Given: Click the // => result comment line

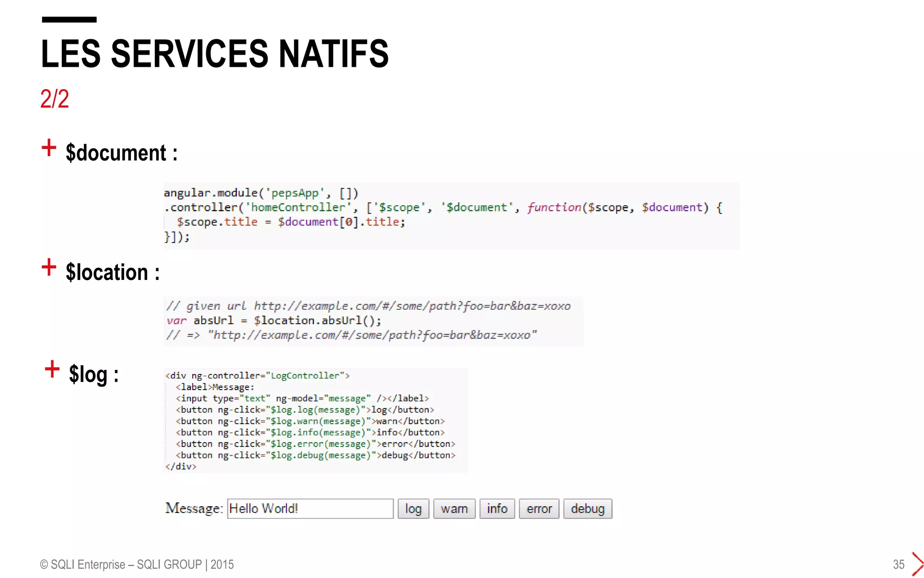Looking at the screenshot, I should click(351, 335).
